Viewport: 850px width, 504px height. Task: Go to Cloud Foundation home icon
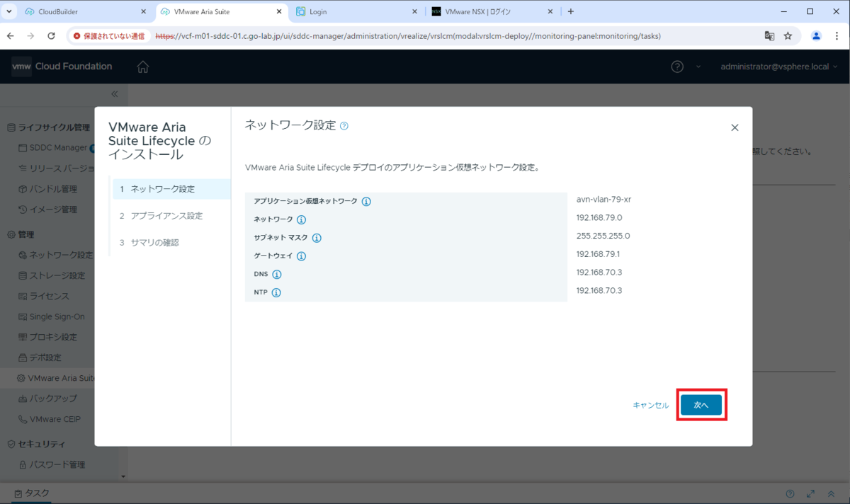click(143, 67)
